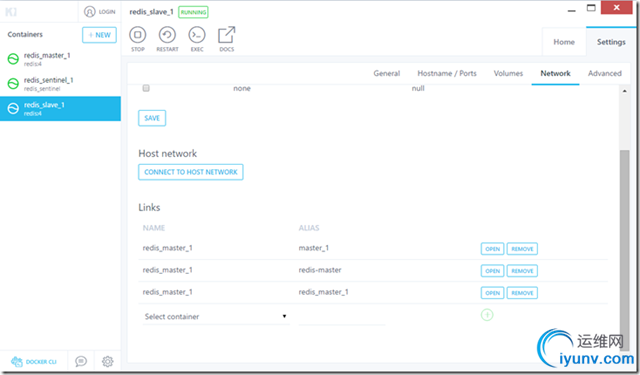This screenshot has width=640, height=375.
Task: Open Docker CLI from bottom bar
Action: [34, 362]
